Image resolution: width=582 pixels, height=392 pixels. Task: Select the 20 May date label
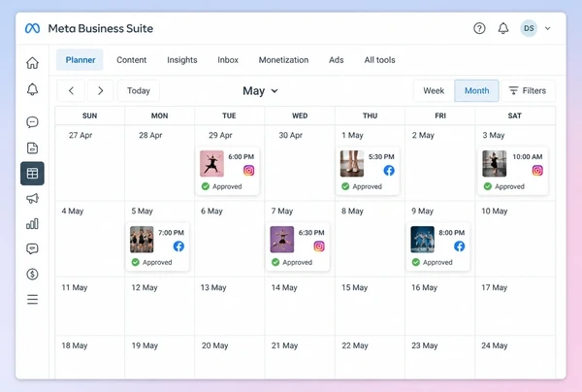pyautogui.click(x=215, y=345)
